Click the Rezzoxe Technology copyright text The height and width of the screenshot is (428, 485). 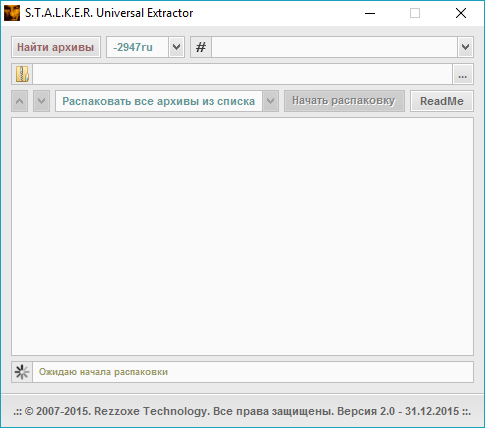point(242,411)
